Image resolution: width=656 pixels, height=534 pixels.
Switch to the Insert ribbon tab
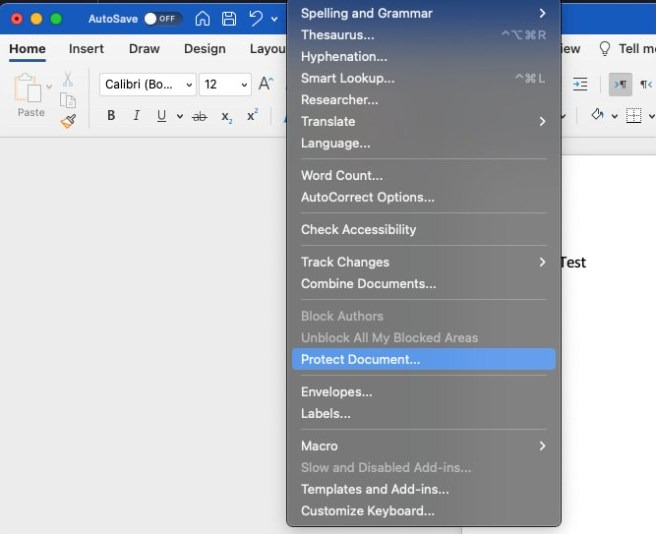[x=86, y=49]
